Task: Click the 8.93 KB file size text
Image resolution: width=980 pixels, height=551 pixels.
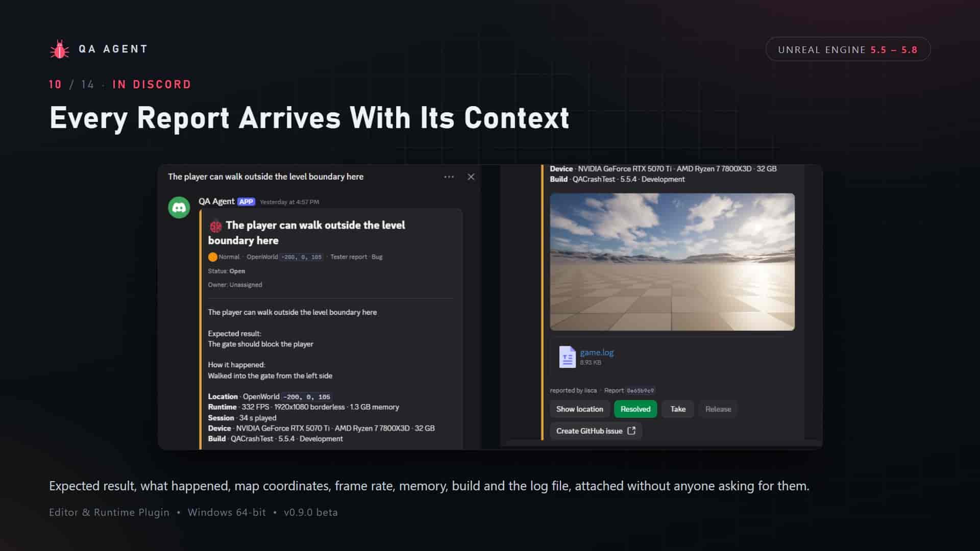Action: (x=591, y=363)
